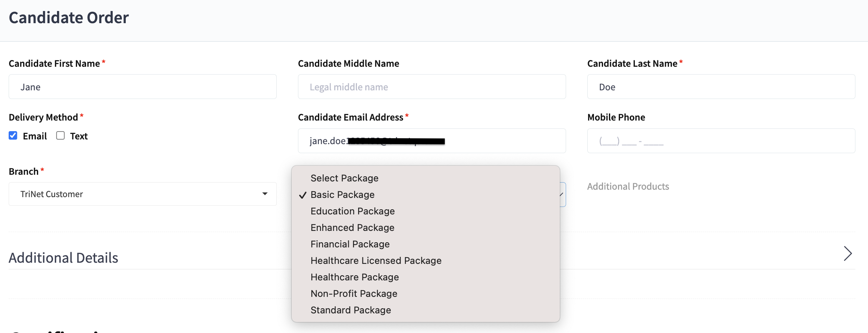Image resolution: width=868 pixels, height=333 pixels.
Task: Expand the Additional Details chevron arrow
Action: click(848, 254)
